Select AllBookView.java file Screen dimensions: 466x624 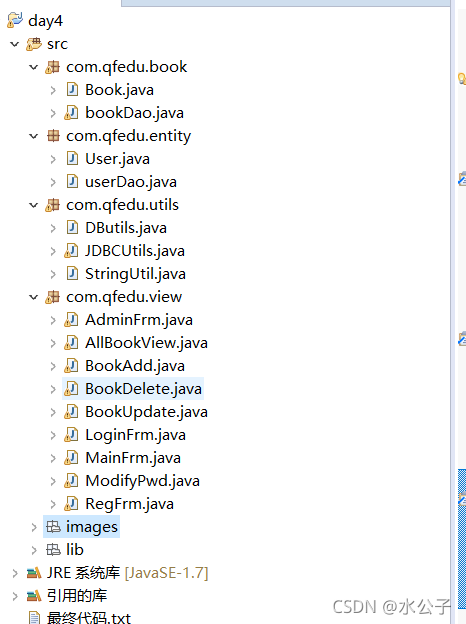(x=146, y=343)
